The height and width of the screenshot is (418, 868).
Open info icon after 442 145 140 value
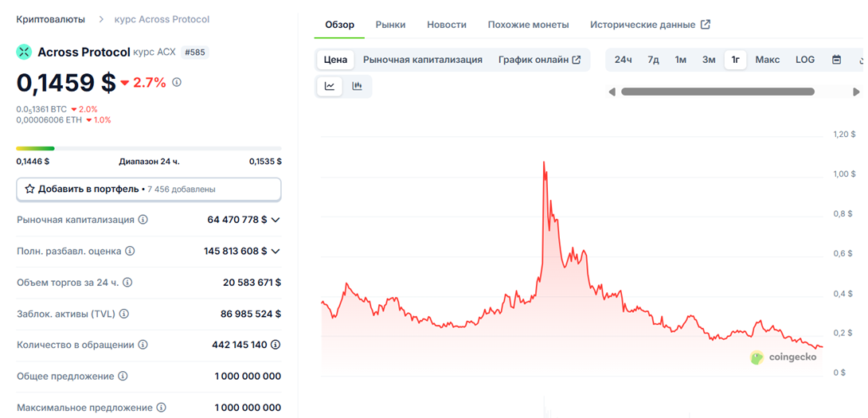click(x=276, y=345)
